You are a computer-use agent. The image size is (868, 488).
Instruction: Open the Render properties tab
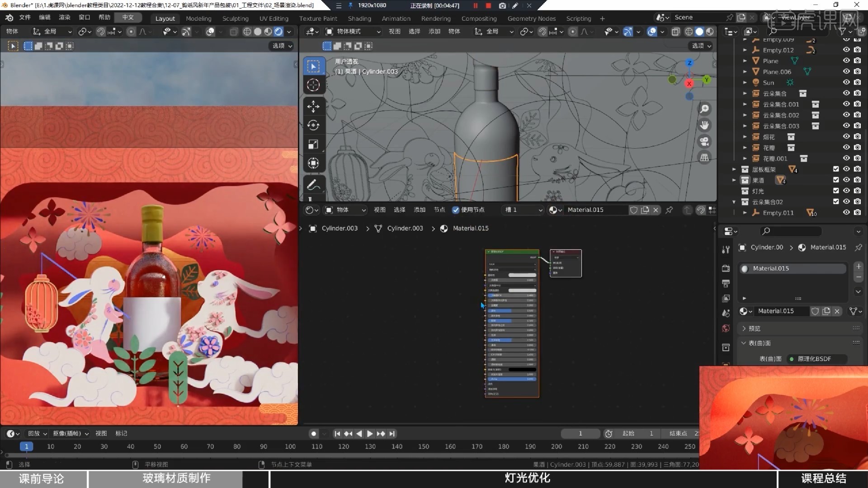pos(726,268)
